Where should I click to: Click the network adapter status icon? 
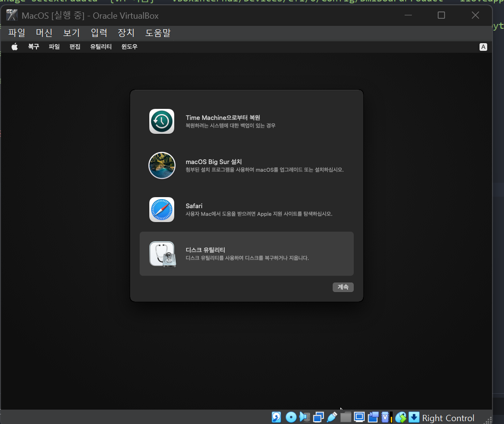tap(318, 417)
